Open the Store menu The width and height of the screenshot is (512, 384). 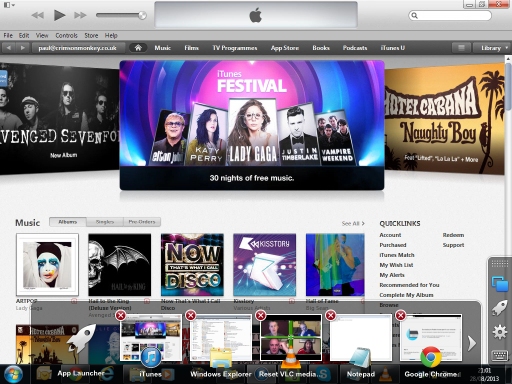pos(91,35)
